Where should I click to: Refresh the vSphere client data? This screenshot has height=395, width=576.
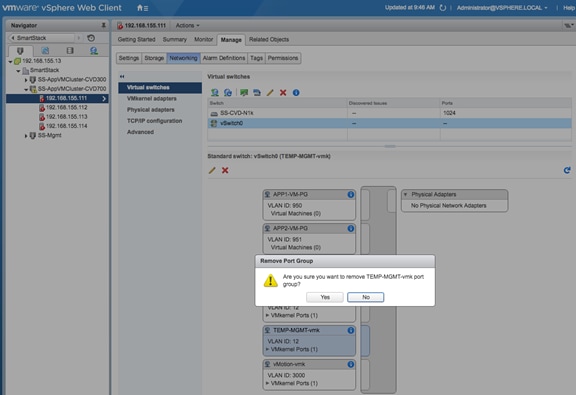(443, 8)
